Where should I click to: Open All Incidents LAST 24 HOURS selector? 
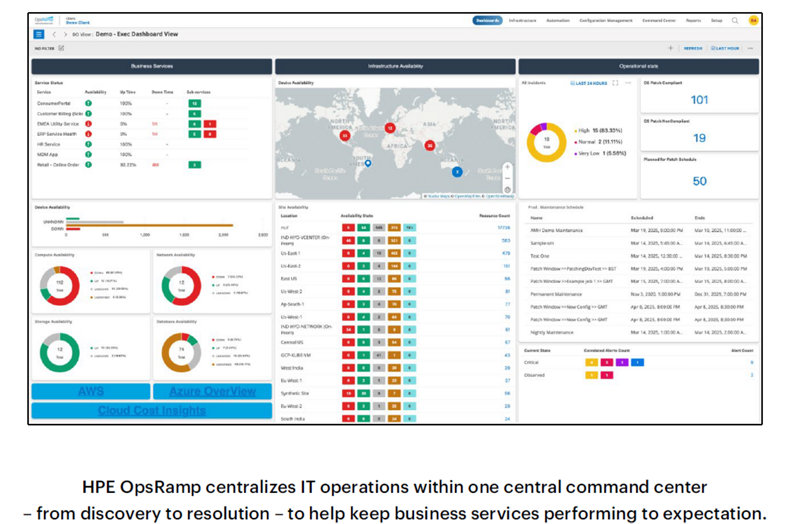tap(589, 83)
